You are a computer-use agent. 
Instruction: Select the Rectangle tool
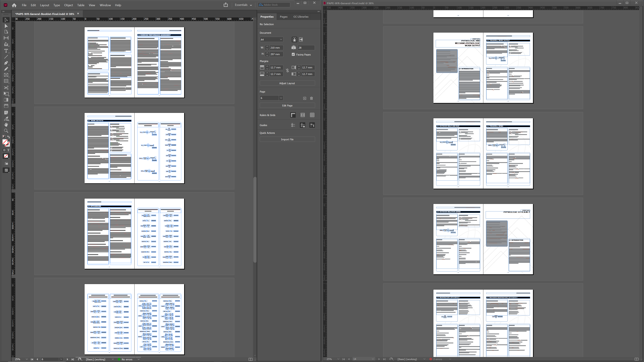[6, 81]
